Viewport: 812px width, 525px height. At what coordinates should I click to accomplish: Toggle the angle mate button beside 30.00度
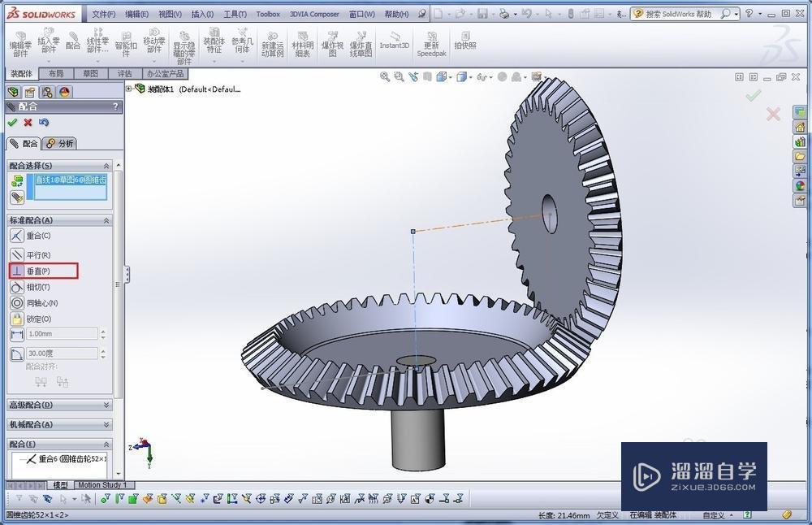point(17,354)
